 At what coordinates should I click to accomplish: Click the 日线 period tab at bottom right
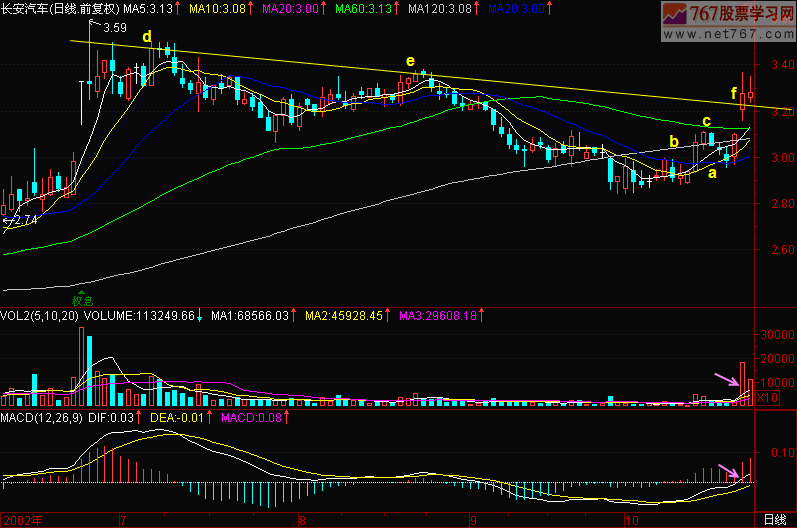[774, 520]
